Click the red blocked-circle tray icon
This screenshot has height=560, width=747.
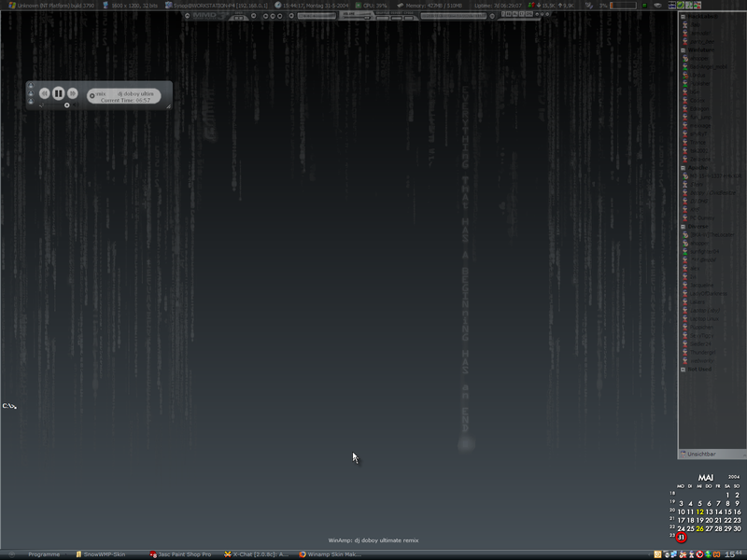pyautogui.click(x=699, y=554)
